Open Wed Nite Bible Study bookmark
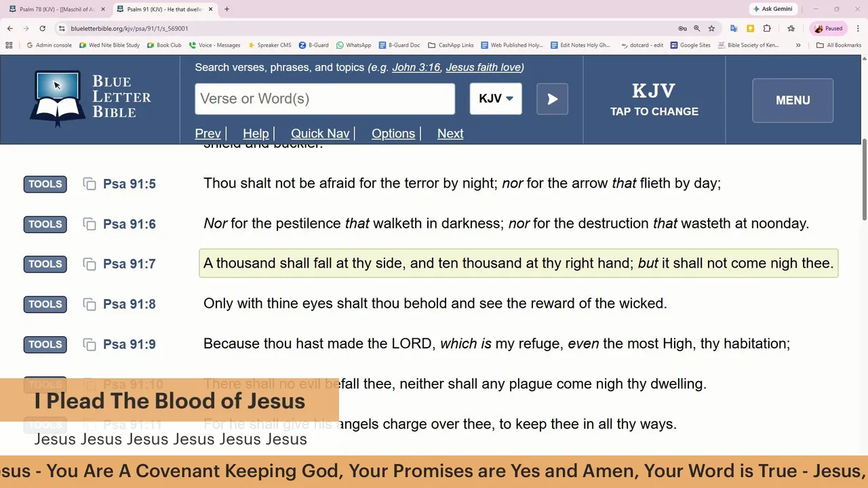Viewport: 868px width, 488px height. (x=109, y=45)
